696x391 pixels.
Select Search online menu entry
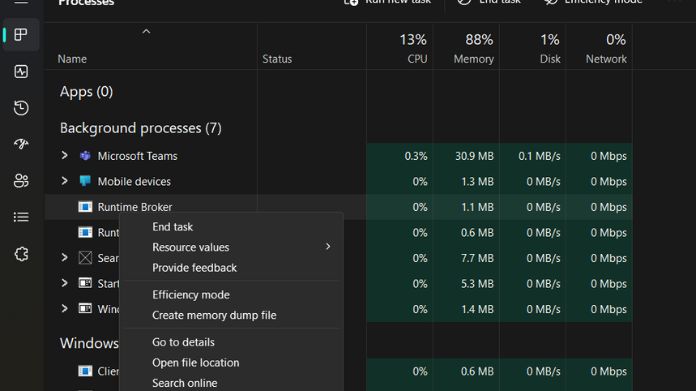(185, 383)
